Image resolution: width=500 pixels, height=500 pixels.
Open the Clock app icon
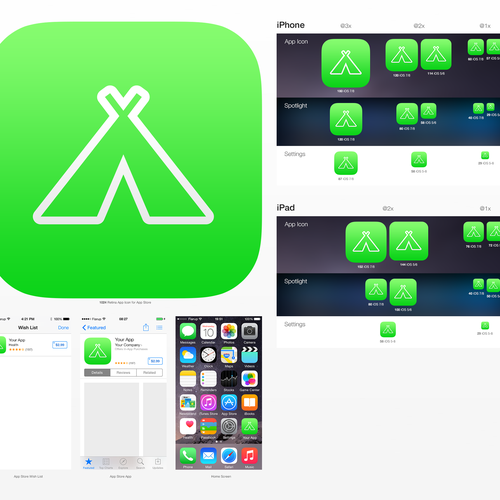click(208, 355)
